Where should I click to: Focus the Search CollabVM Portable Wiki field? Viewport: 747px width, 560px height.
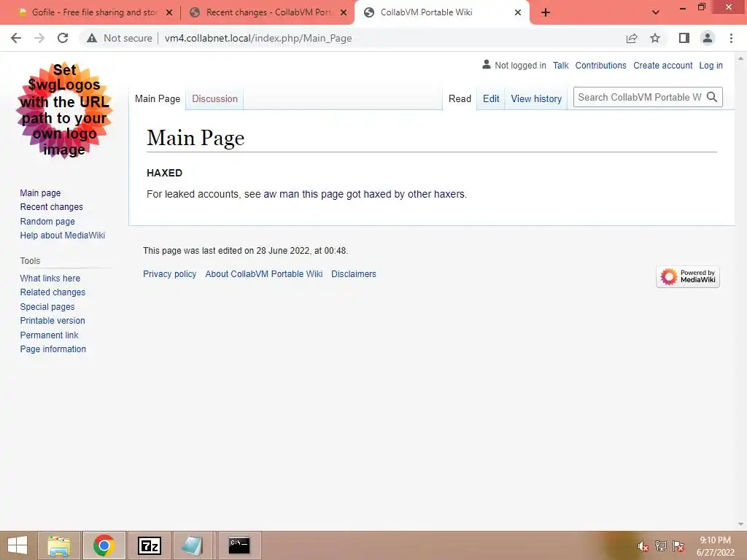click(638, 97)
